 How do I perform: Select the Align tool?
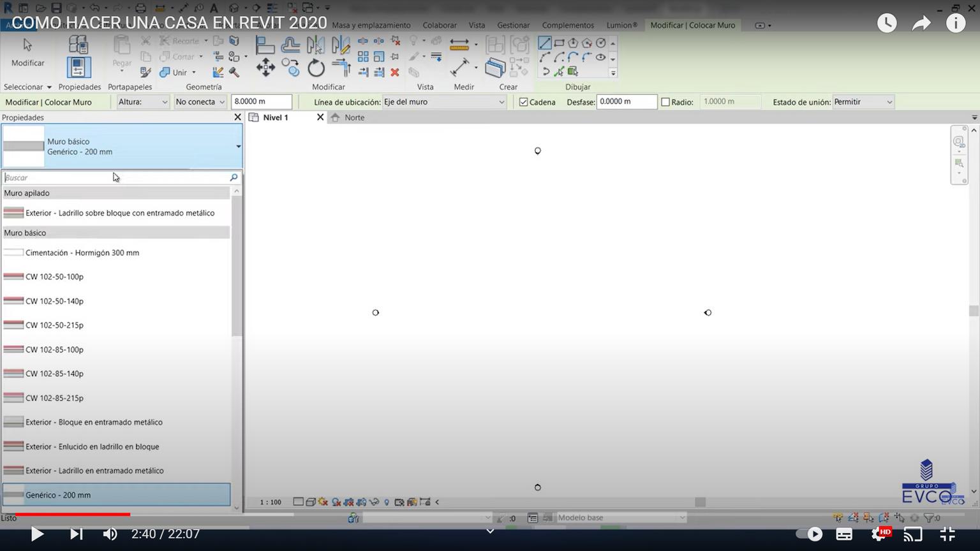pos(265,45)
